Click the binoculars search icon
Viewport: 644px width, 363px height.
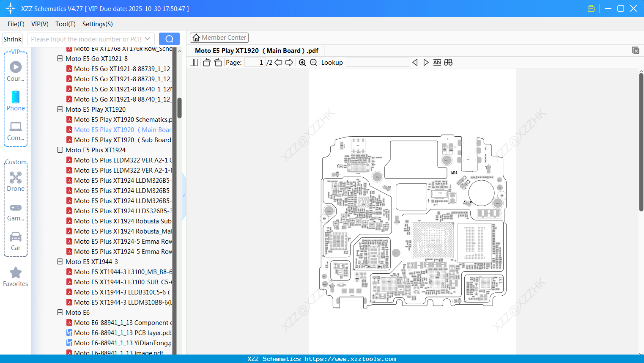click(448, 63)
